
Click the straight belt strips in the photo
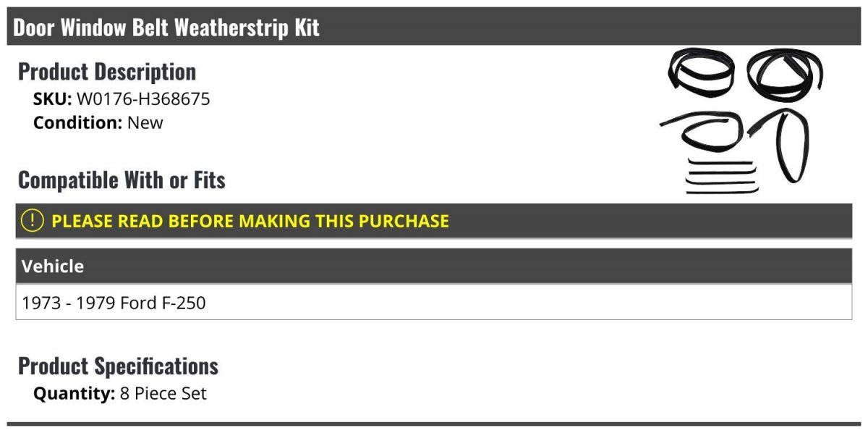pyautogui.click(x=721, y=176)
